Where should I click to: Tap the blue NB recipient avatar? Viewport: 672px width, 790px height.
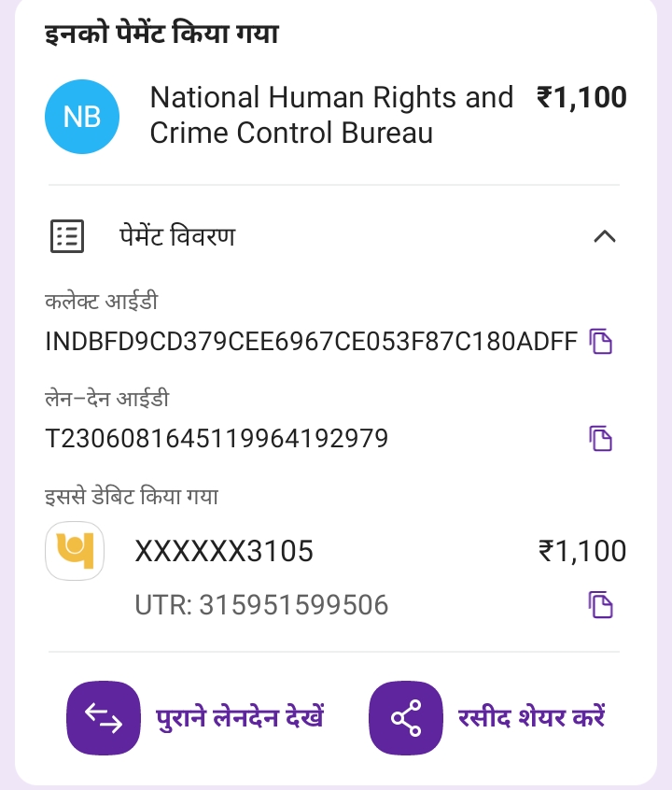coord(82,117)
